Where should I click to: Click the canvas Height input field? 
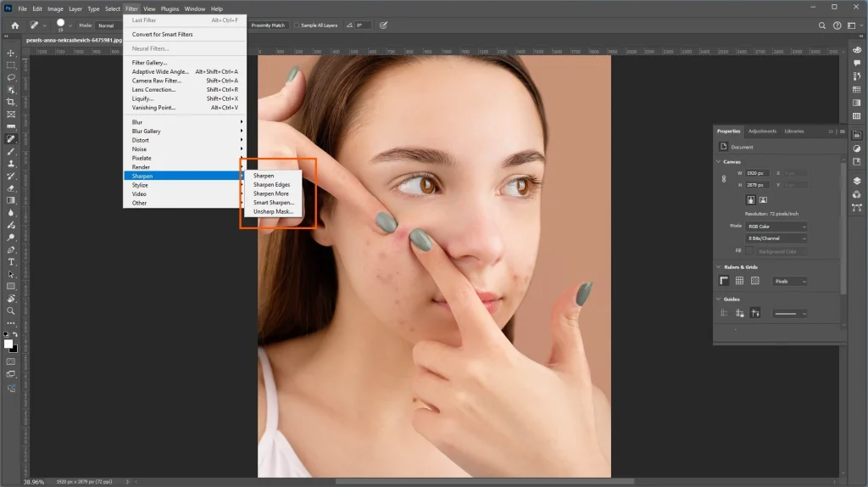[757, 185]
